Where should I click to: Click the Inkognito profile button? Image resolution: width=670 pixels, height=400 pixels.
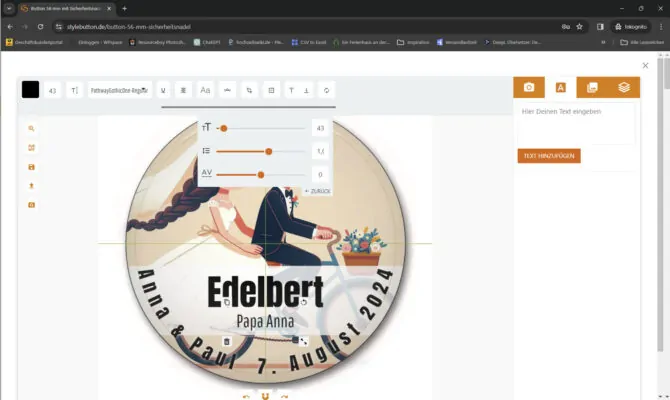click(x=632, y=26)
